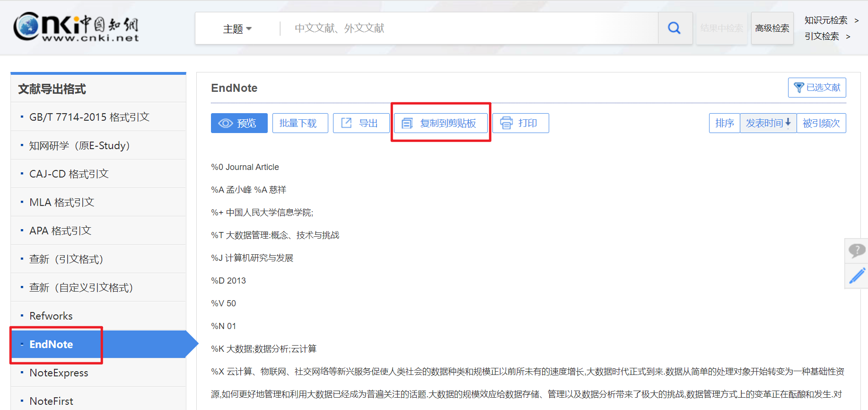Sort by 发表时间 descending
Screen dimensions: 868x410
click(768, 123)
